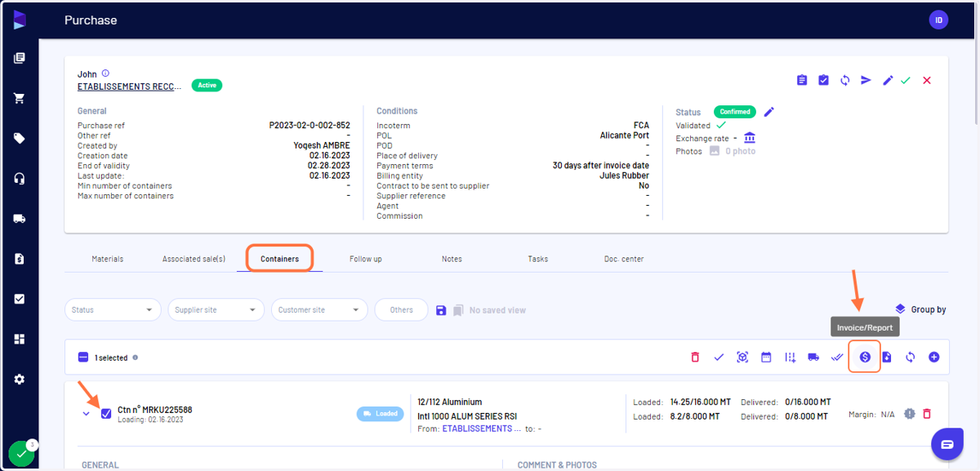The height and width of the screenshot is (471, 980).
Task: Click the clipboard check icon in purchase header
Action: pos(824,80)
